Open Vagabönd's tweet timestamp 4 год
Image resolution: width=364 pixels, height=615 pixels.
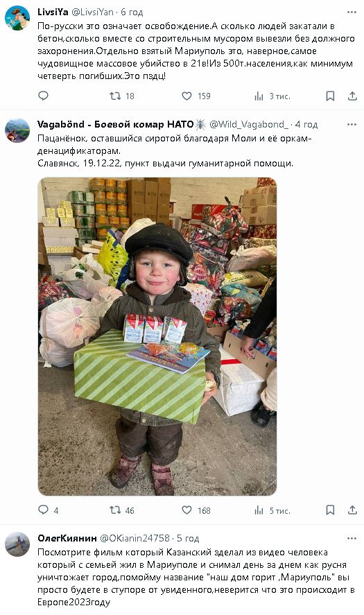(306, 124)
